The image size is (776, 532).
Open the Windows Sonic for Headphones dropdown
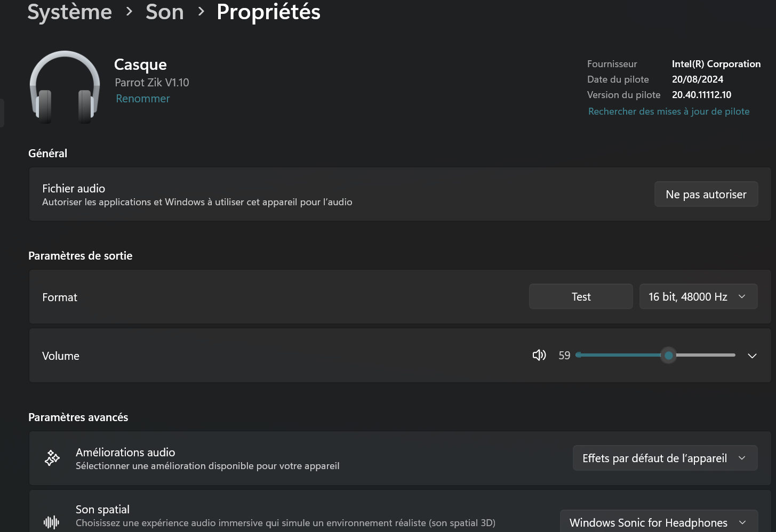(x=658, y=522)
